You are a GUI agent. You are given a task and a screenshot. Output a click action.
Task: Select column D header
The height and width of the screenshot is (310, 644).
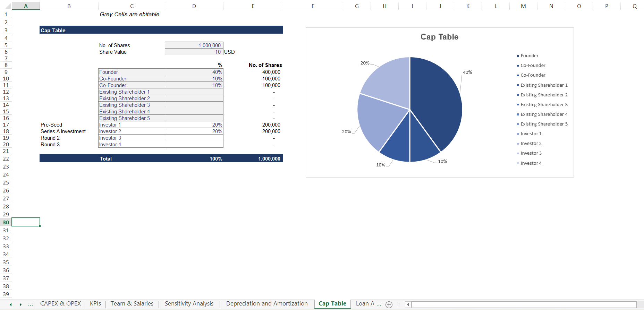pos(194,6)
